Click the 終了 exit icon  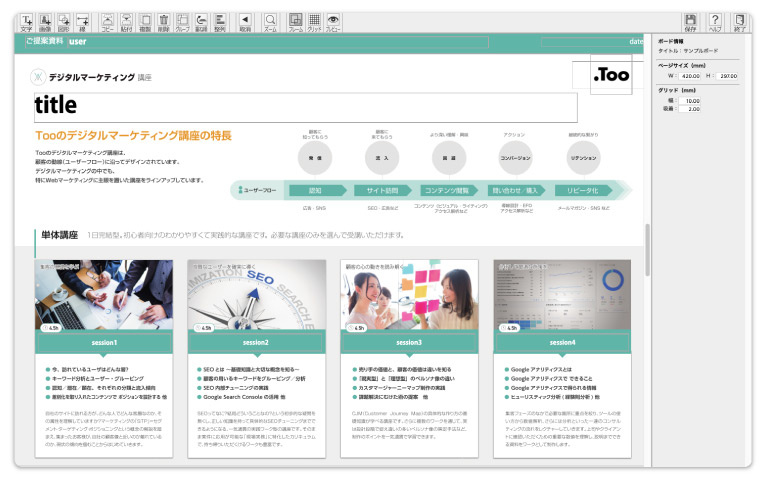740,22
